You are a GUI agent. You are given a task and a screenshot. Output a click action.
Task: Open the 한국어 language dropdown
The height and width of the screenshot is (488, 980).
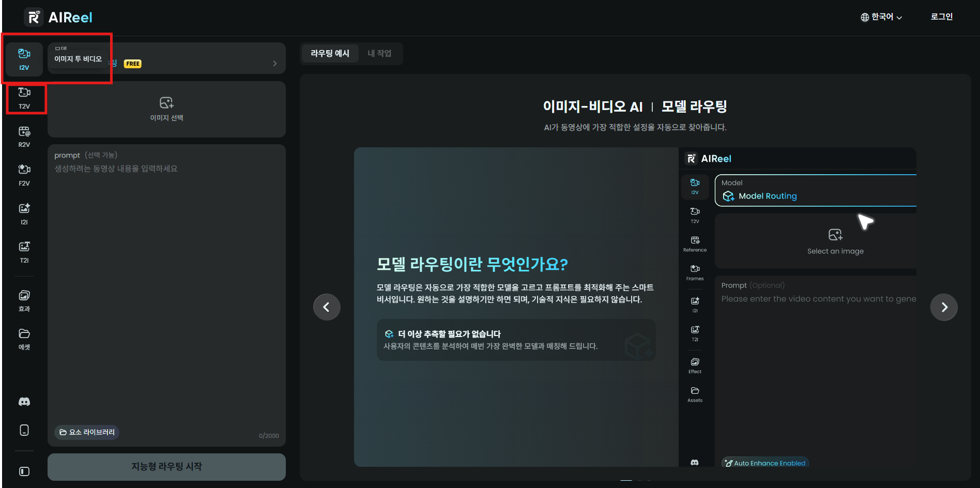click(881, 17)
